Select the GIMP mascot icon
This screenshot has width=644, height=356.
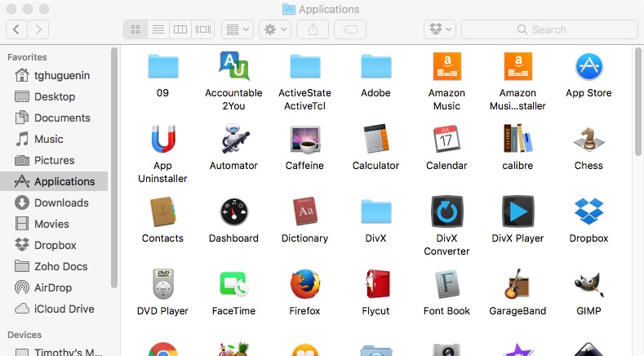tap(589, 284)
